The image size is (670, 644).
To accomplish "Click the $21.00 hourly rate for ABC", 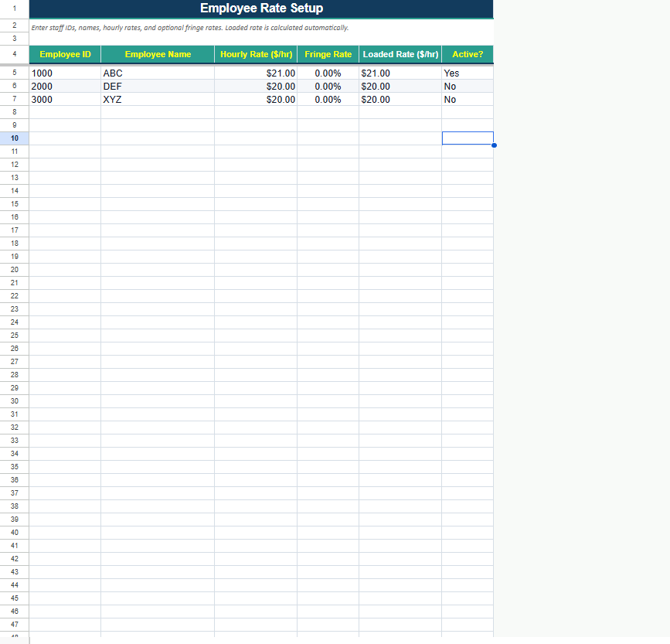I will pyautogui.click(x=256, y=73).
